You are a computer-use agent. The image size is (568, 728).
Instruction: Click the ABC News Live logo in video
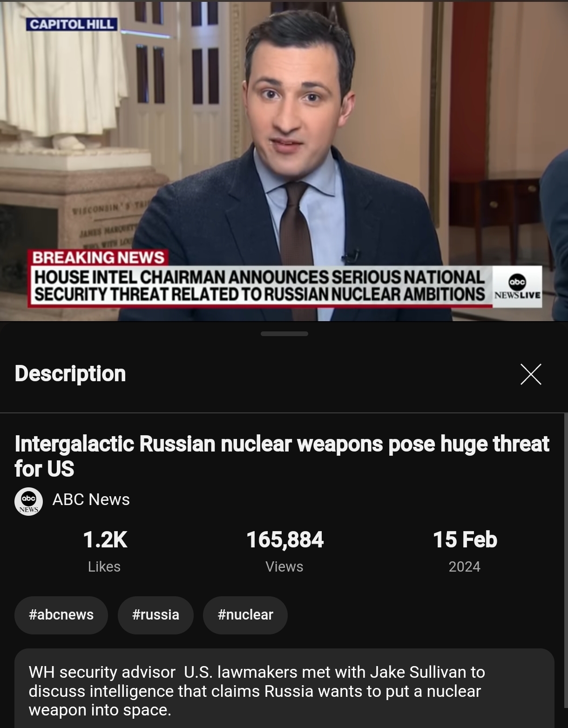pos(517,287)
